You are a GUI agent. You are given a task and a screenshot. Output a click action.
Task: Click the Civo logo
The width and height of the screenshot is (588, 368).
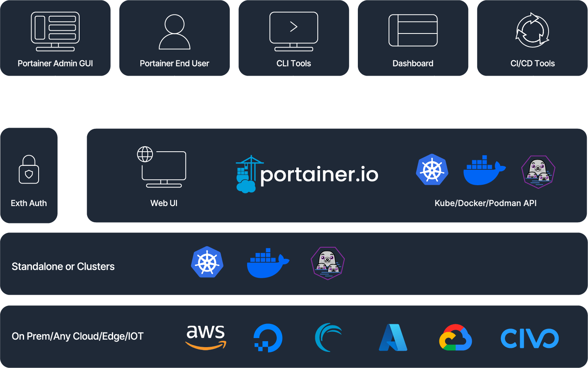(x=530, y=338)
